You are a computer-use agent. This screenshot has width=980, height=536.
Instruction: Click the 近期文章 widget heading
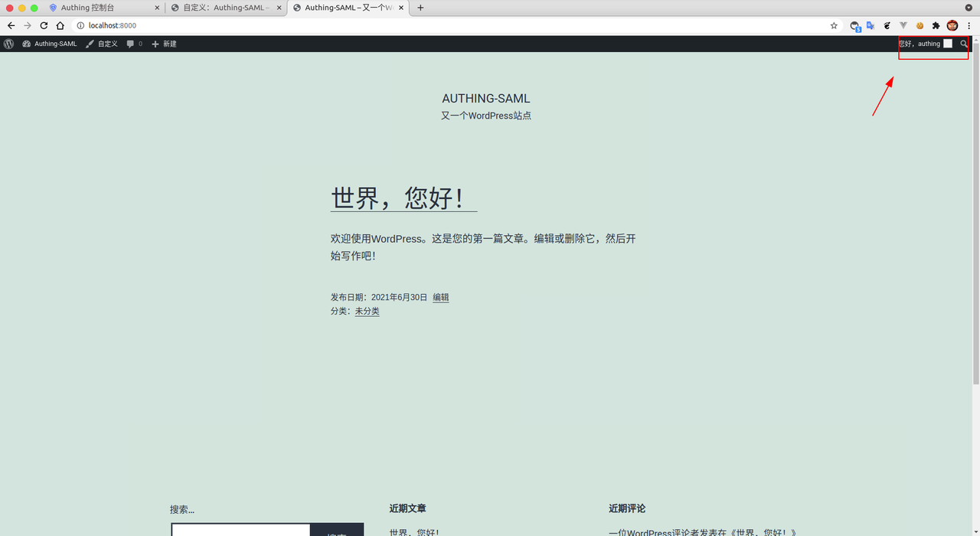tap(407, 508)
